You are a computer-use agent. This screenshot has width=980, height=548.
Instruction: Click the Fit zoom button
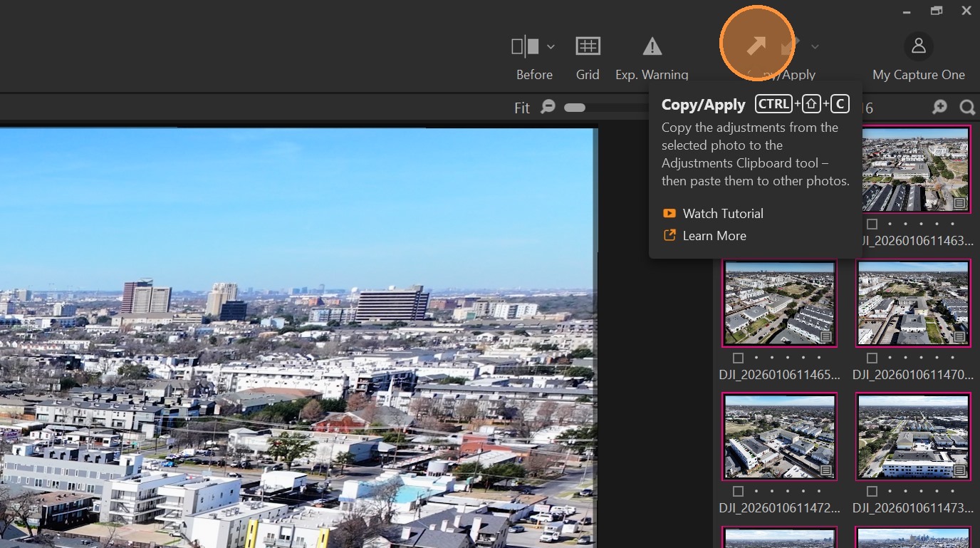pos(522,108)
